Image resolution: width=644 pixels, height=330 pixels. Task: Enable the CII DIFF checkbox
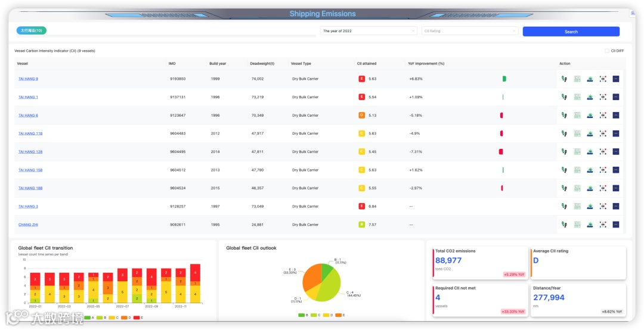[x=607, y=51]
